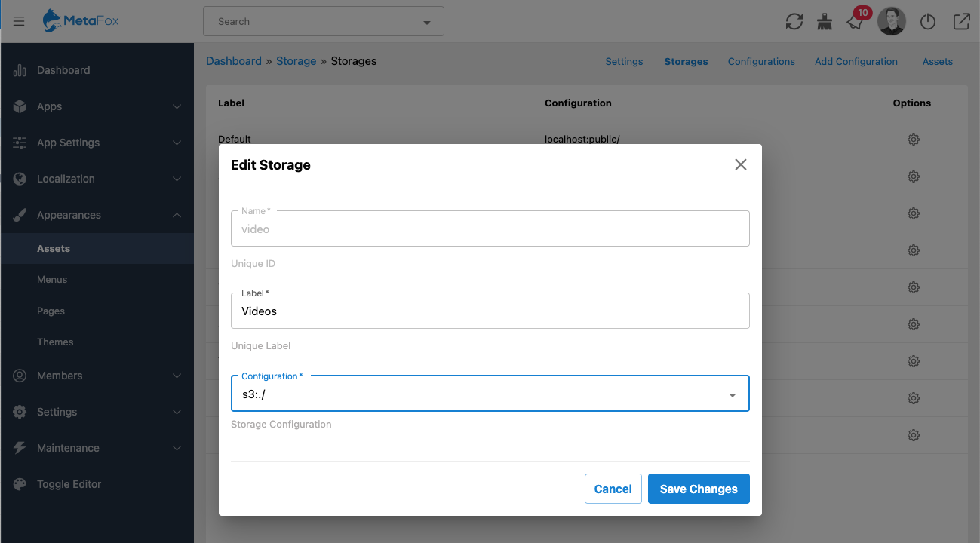
Task: Expand the Maintenance chevron
Action: (x=177, y=448)
